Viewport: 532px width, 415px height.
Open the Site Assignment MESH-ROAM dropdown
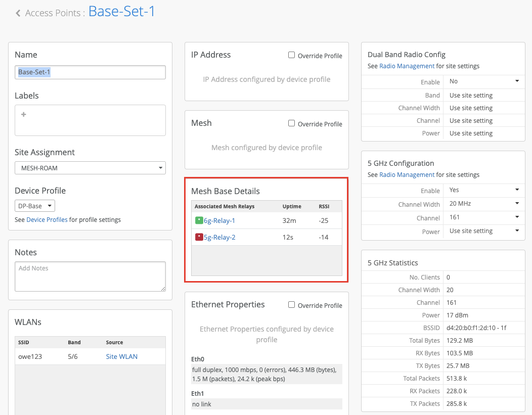click(90, 168)
